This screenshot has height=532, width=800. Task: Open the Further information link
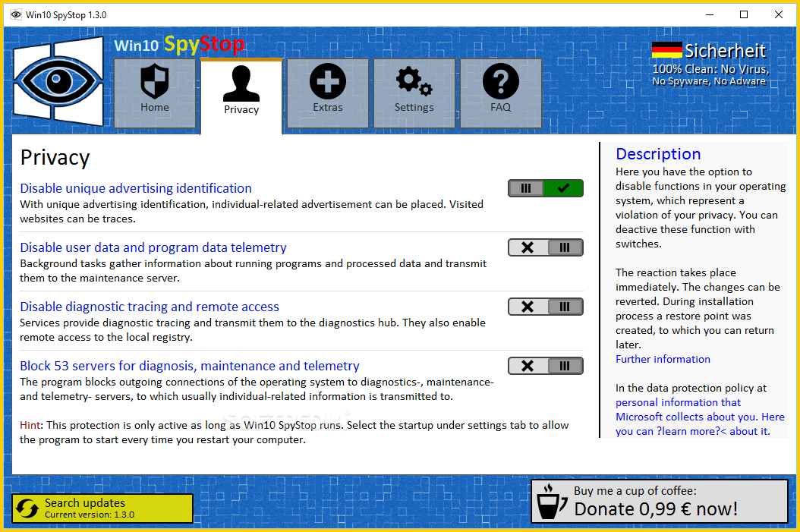tap(663, 359)
